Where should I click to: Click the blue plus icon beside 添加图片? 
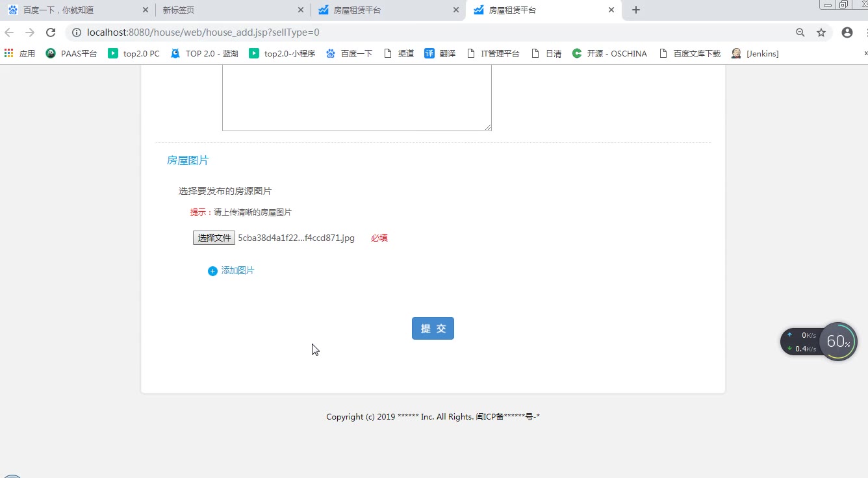pos(212,271)
